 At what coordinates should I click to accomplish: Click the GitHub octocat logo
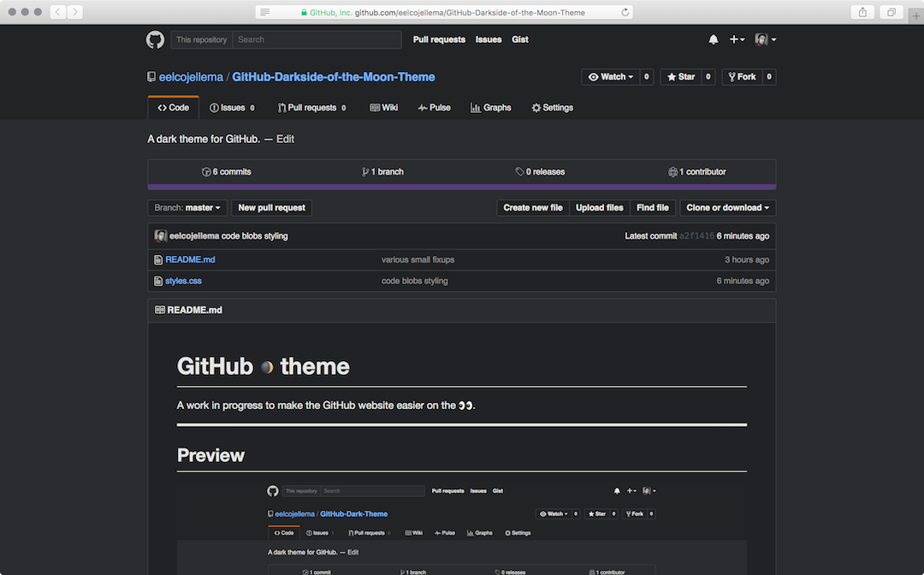pos(155,39)
